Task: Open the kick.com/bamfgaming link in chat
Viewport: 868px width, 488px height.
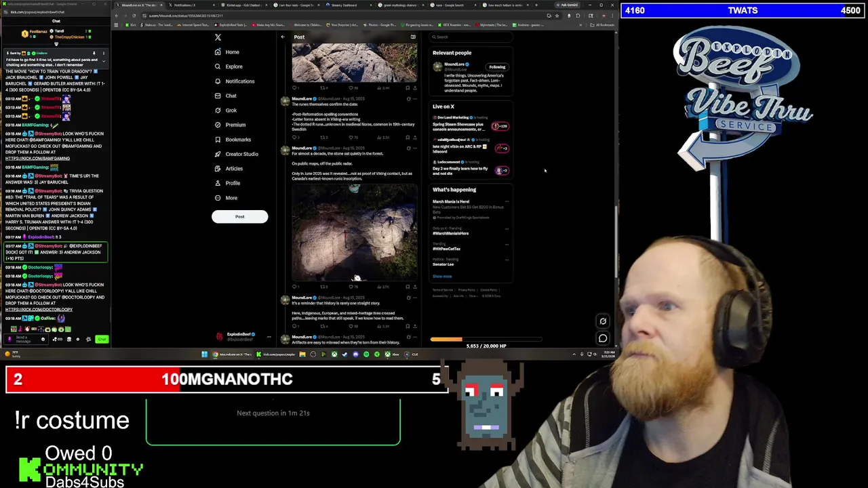Action: point(37,159)
